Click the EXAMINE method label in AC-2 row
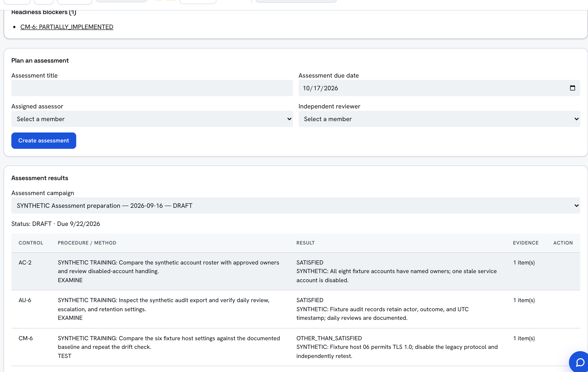The height and width of the screenshot is (372, 588). [x=70, y=280]
